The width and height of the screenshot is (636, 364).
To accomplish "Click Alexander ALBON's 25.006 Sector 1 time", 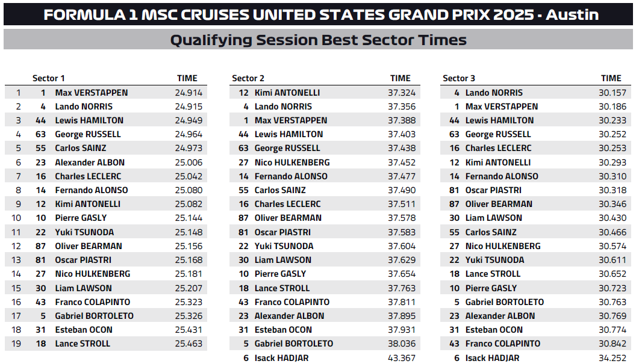I will [x=190, y=162].
